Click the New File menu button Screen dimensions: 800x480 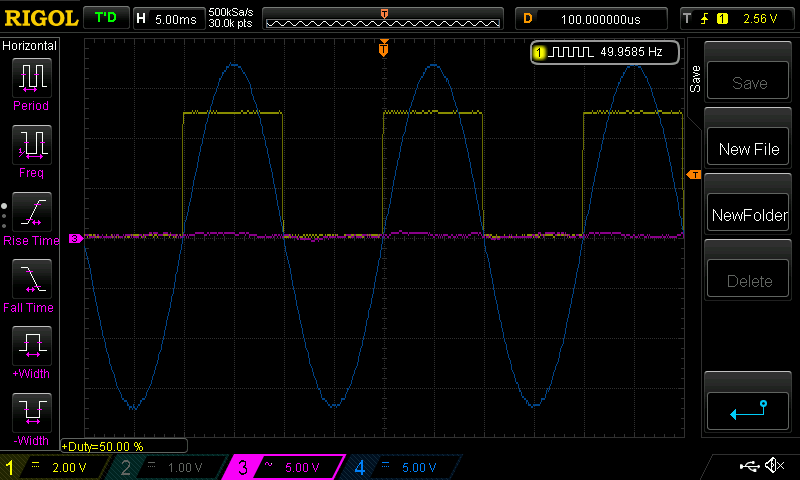748,149
